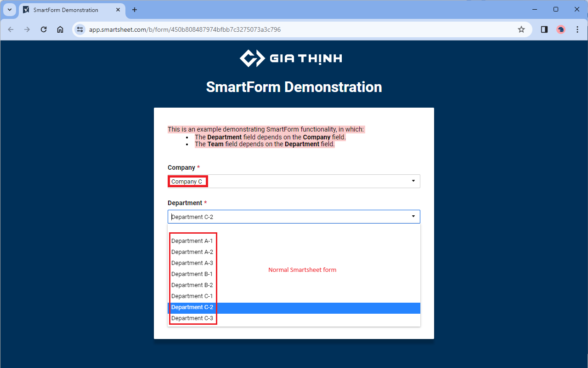Open the Chrome profile avatar
The width and height of the screenshot is (588, 368).
tap(561, 29)
